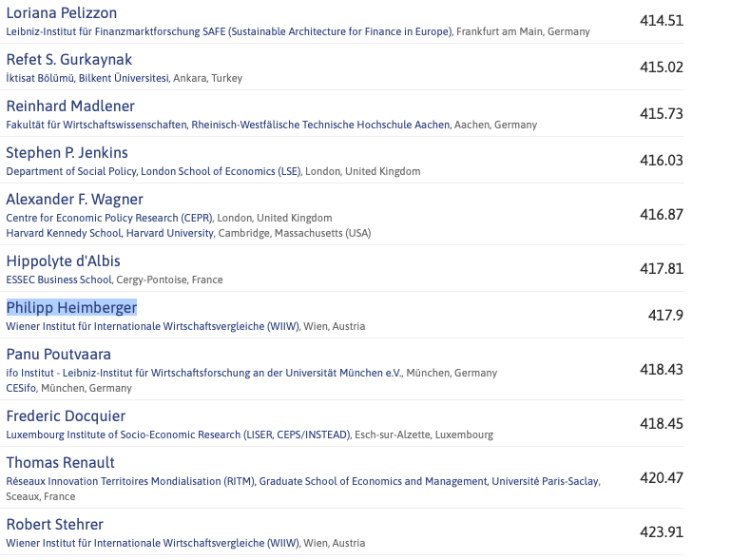Open the Harvard Kennedy School link

[x=110, y=233]
